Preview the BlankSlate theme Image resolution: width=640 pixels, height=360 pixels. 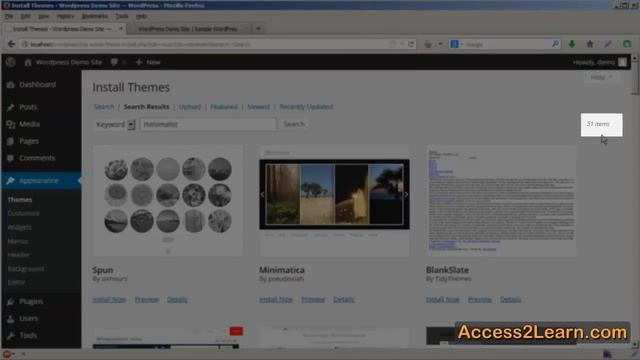pyautogui.click(x=480, y=300)
